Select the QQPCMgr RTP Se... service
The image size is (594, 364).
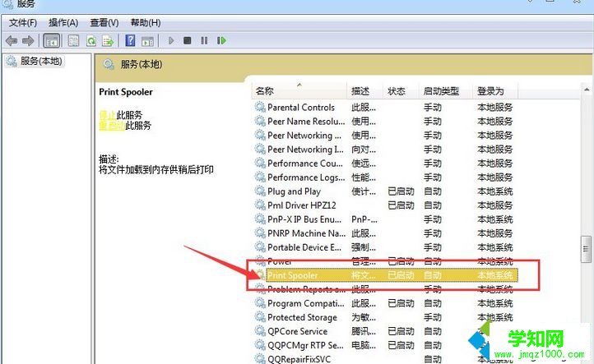tap(385, 345)
